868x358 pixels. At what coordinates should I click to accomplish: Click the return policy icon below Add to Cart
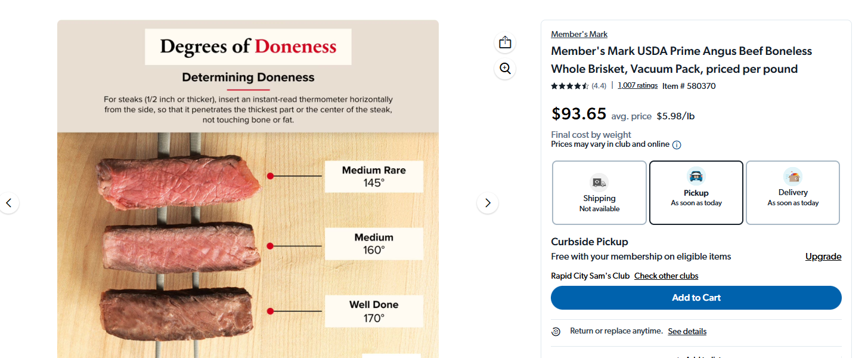pos(556,332)
